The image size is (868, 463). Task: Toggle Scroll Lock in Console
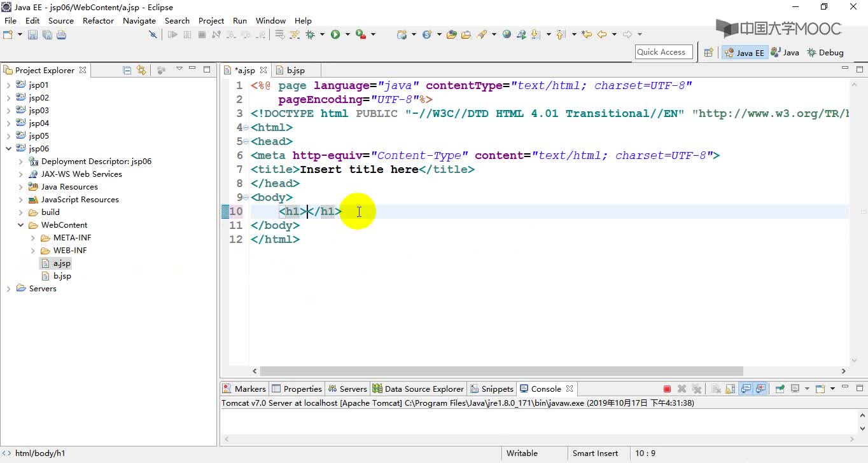click(731, 389)
